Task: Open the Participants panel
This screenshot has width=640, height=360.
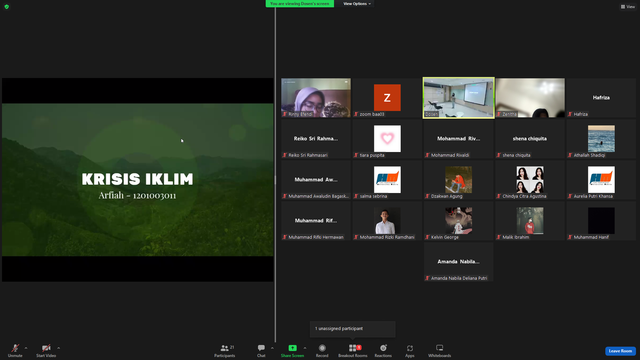Action: (x=225, y=350)
